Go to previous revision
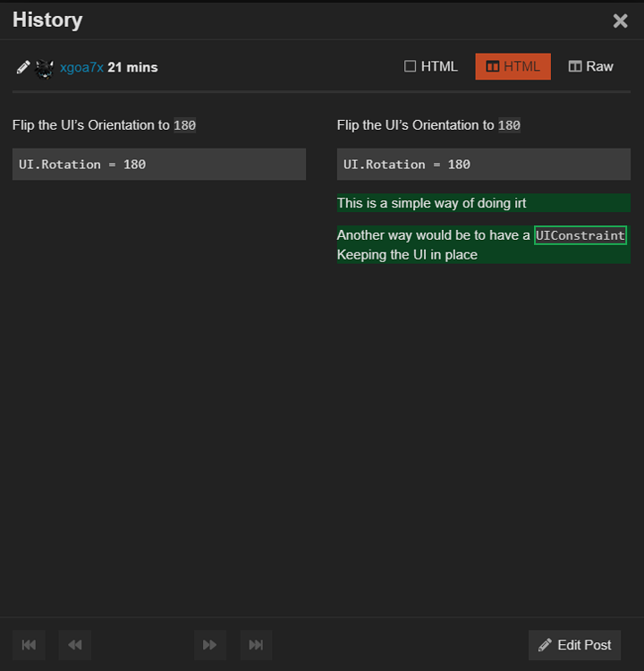This screenshot has height=671, width=644. pos(75,644)
